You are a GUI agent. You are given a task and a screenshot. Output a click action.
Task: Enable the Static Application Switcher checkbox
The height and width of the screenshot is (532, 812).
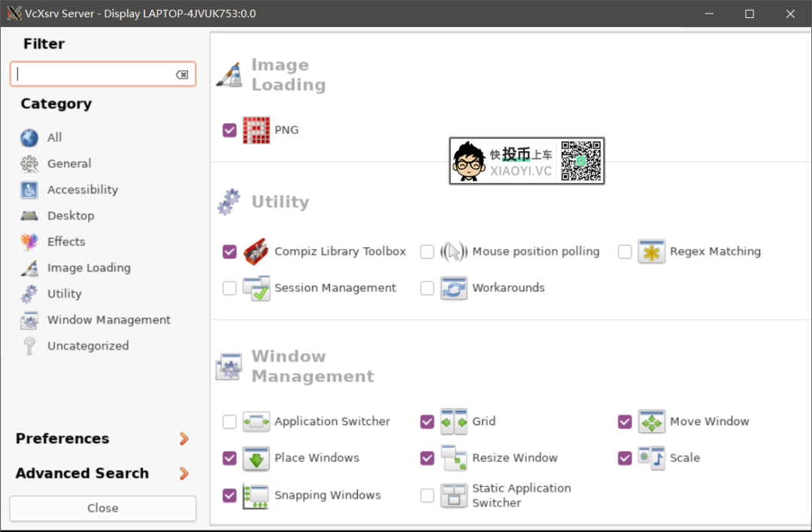pos(427,495)
